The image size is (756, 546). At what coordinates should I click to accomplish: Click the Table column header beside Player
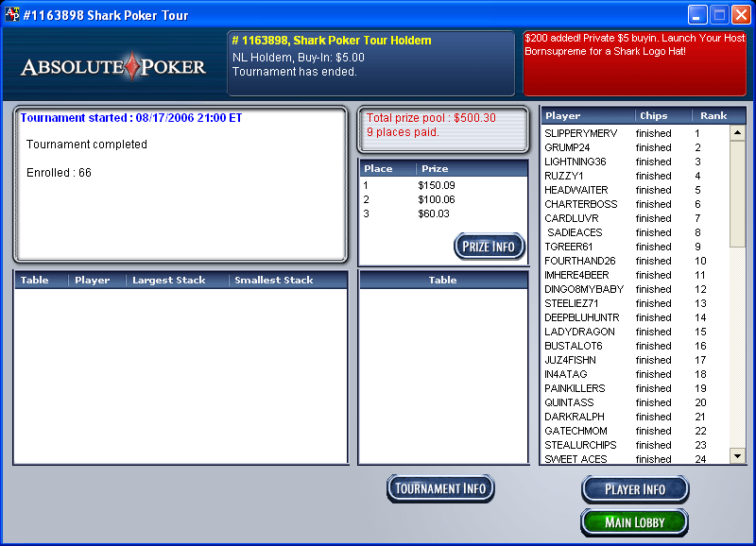42,280
